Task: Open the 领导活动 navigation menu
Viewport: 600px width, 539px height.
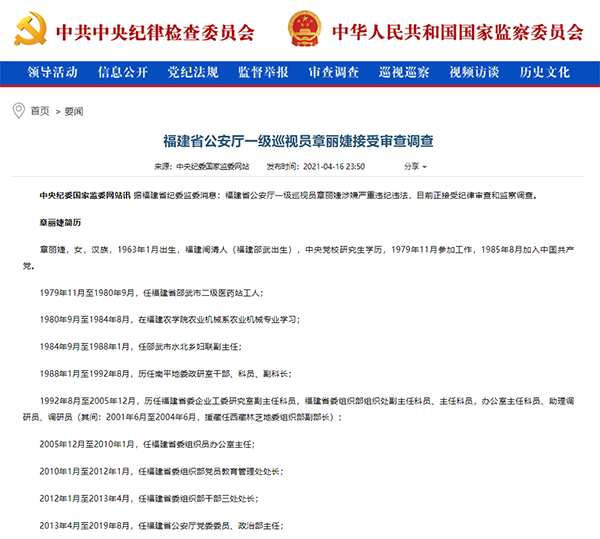Action: 52,73
